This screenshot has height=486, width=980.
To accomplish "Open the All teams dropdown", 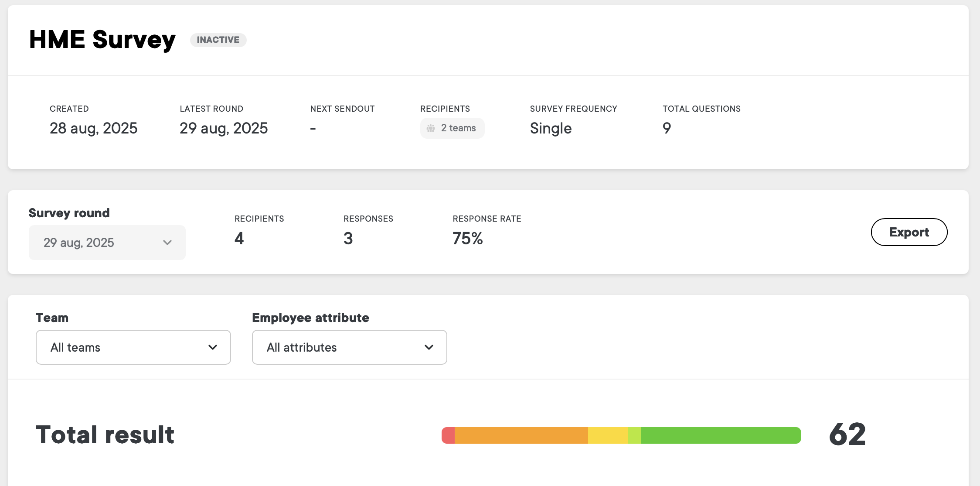I will pyautogui.click(x=133, y=347).
